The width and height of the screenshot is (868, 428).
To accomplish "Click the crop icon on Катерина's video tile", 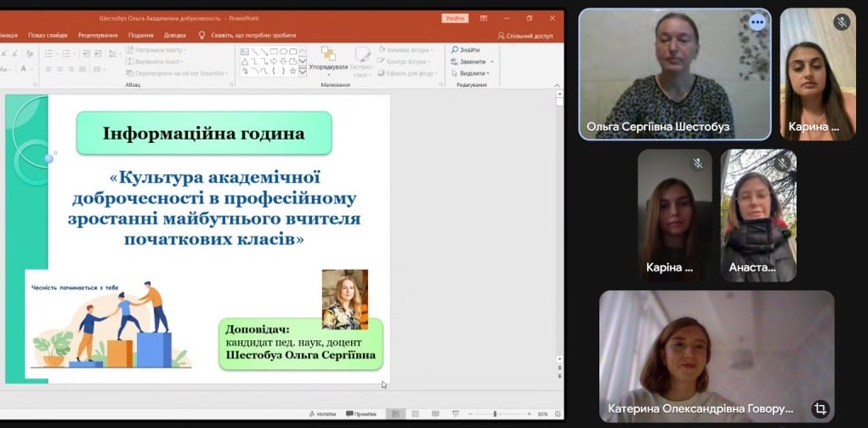I will 820,408.
